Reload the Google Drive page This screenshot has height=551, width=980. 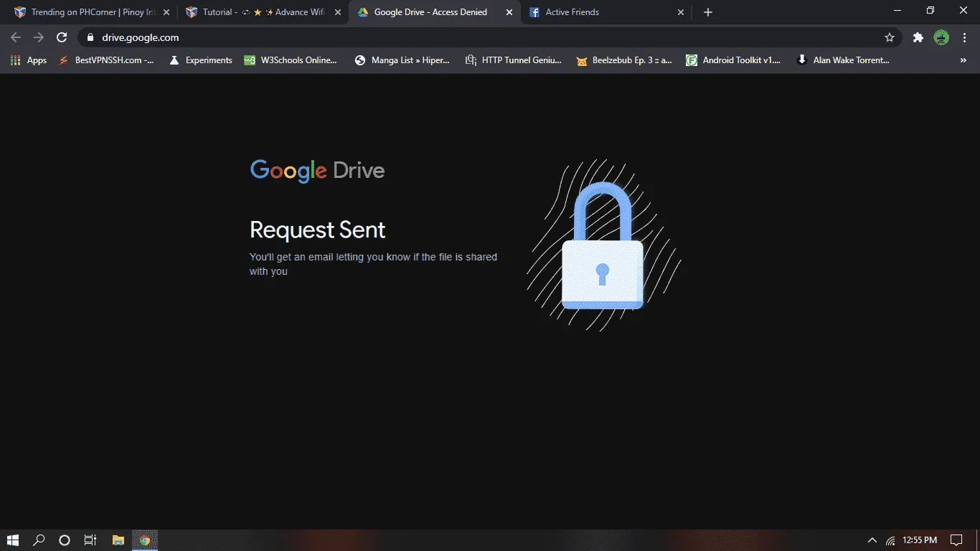62,37
